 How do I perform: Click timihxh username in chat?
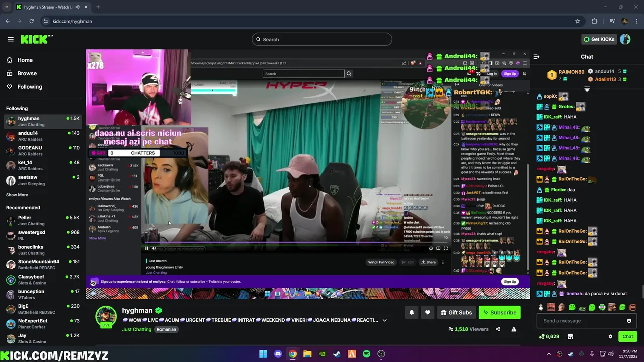pos(574,293)
